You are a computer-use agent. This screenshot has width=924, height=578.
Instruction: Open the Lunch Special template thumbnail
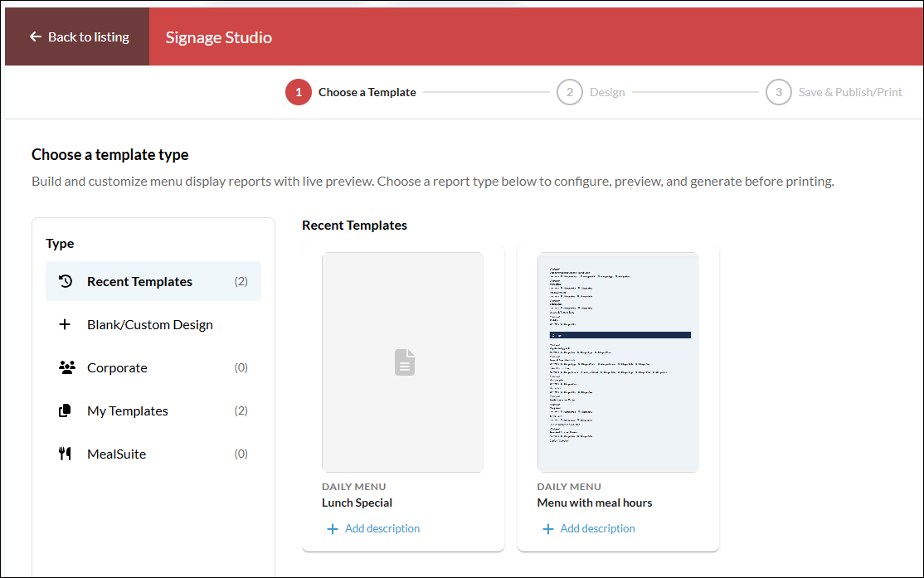pos(403,362)
